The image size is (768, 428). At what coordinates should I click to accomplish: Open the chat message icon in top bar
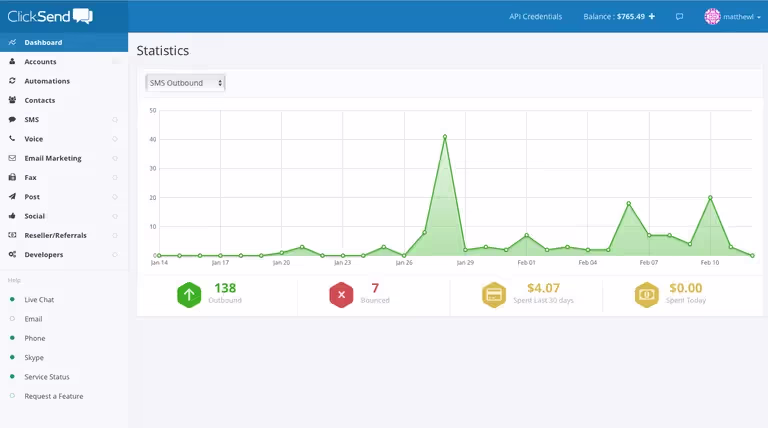680,17
